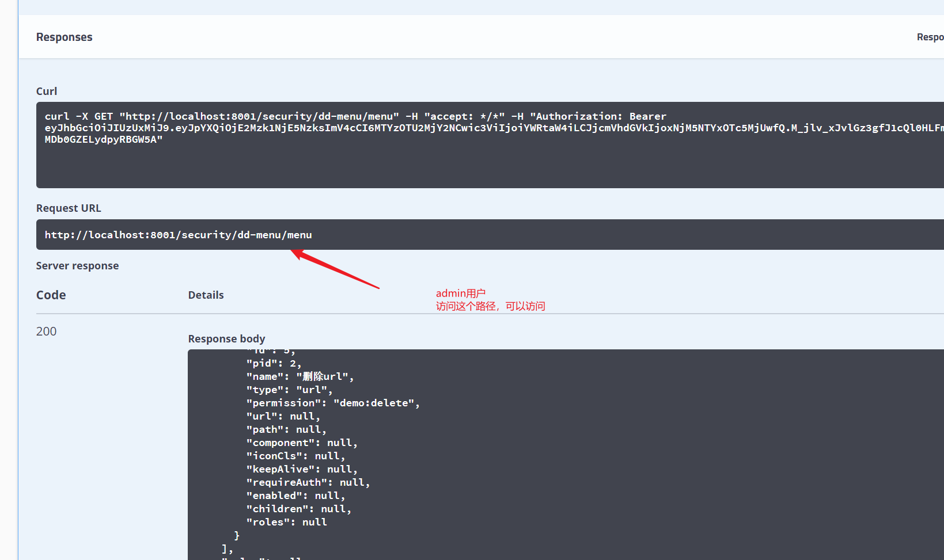The height and width of the screenshot is (560, 944).
Task: Click the Responses section header
Action: 64,37
